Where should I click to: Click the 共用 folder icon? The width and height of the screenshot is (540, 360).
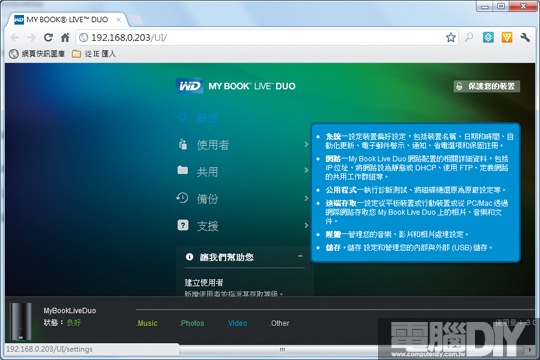point(183,170)
